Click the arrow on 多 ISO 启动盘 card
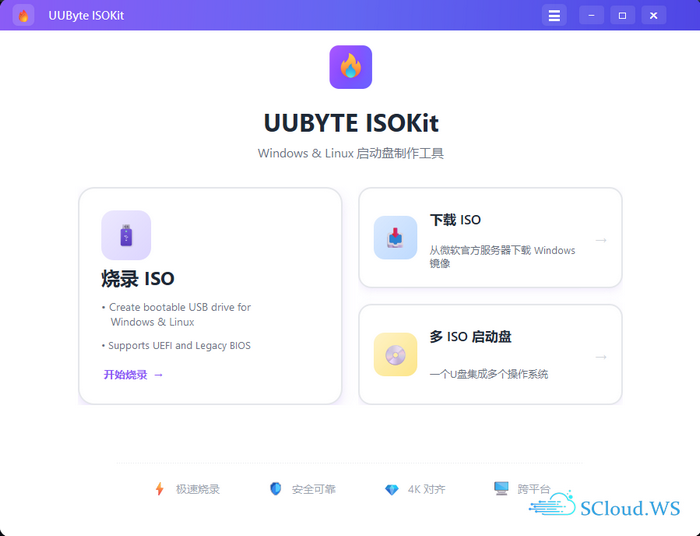The image size is (700, 536). click(601, 357)
